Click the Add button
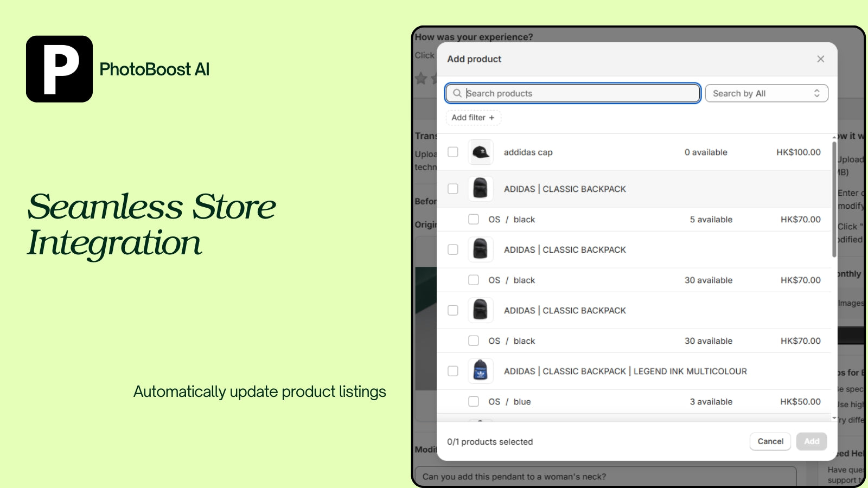Screen dimensions: 868x488 811,441
